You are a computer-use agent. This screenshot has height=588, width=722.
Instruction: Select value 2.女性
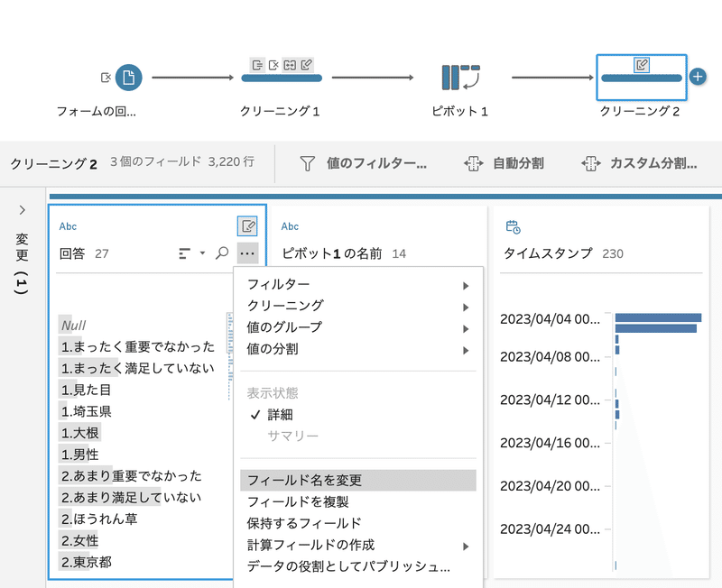tap(79, 540)
